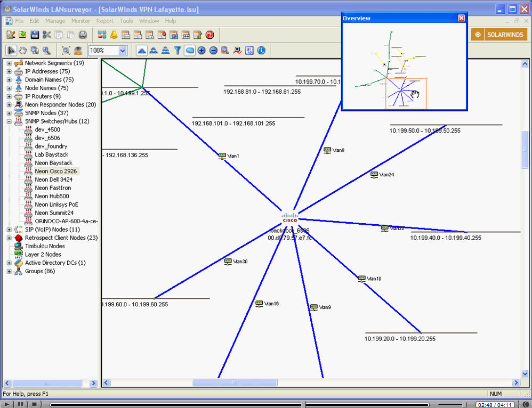Expand the IP Routers (9) node
The width and height of the screenshot is (532, 408).
(x=9, y=96)
